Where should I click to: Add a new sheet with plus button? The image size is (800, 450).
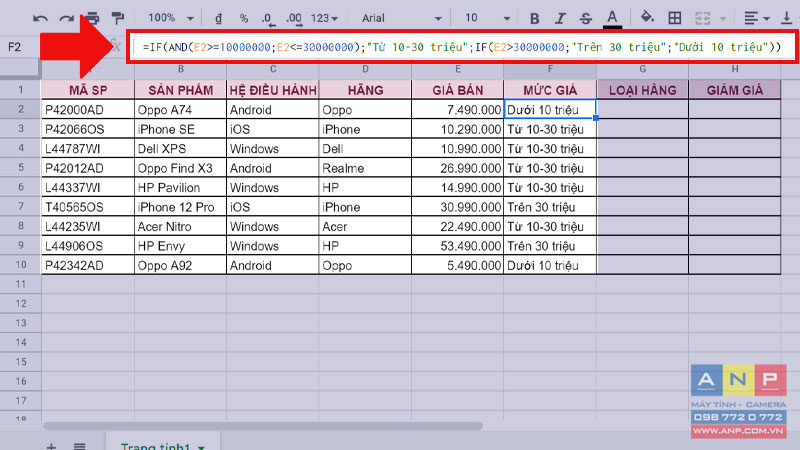tap(51, 446)
